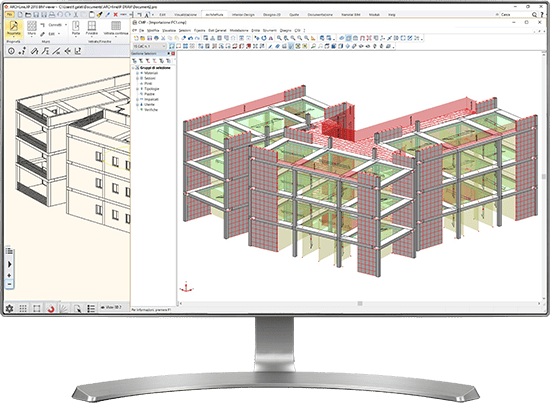This screenshot has width=550, height=403.
Task: Select the Piastre tree item
Action: point(149,94)
